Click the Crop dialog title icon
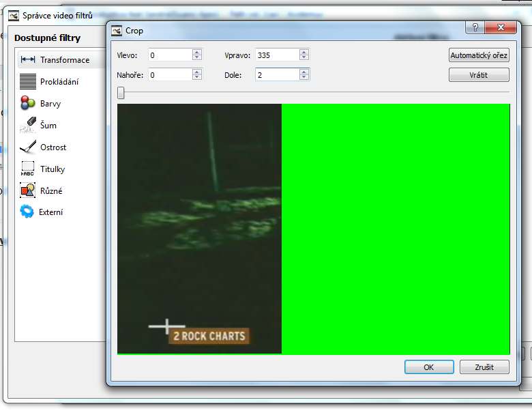Screen dimensions: 532x413 pos(117,31)
